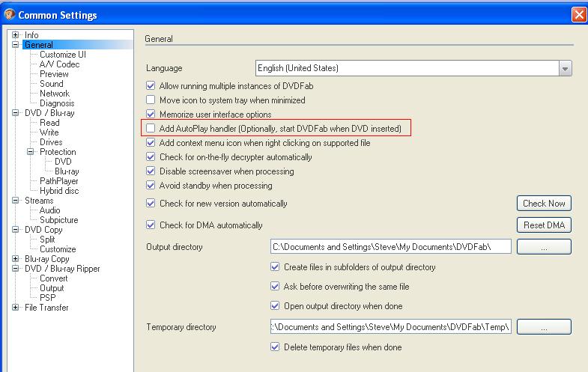Select DVD / Blu-ray tree item
The height and width of the screenshot is (372, 588).
(x=49, y=113)
